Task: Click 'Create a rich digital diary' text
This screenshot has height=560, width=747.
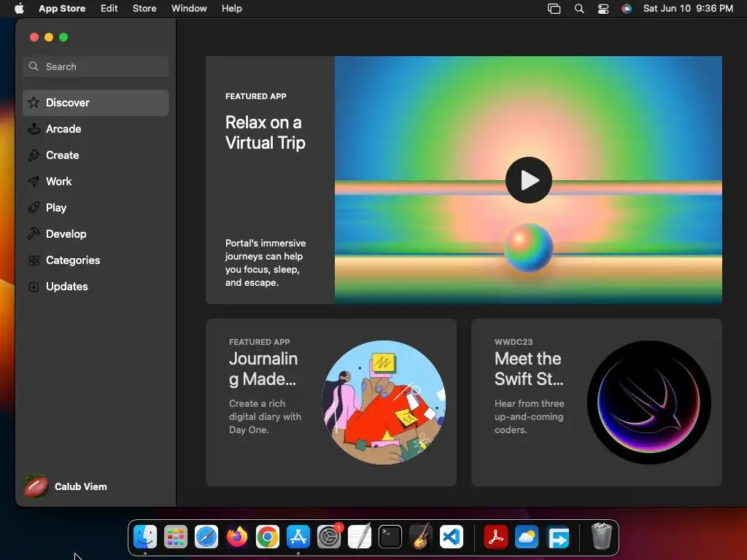Action: coord(265,416)
